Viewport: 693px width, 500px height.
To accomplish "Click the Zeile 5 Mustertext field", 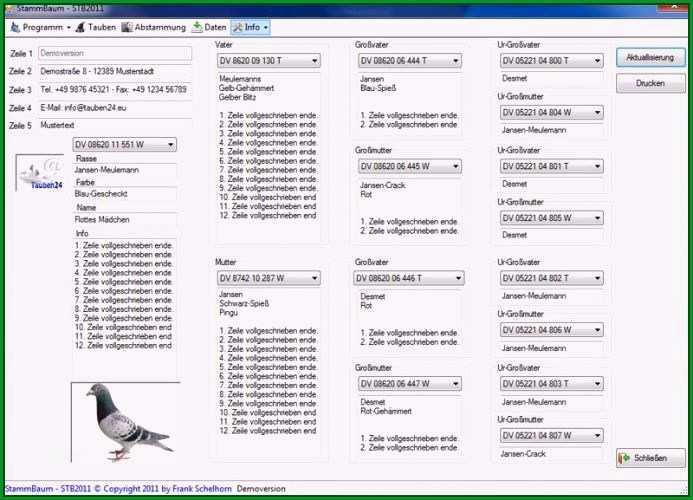I will tap(115, 125).
